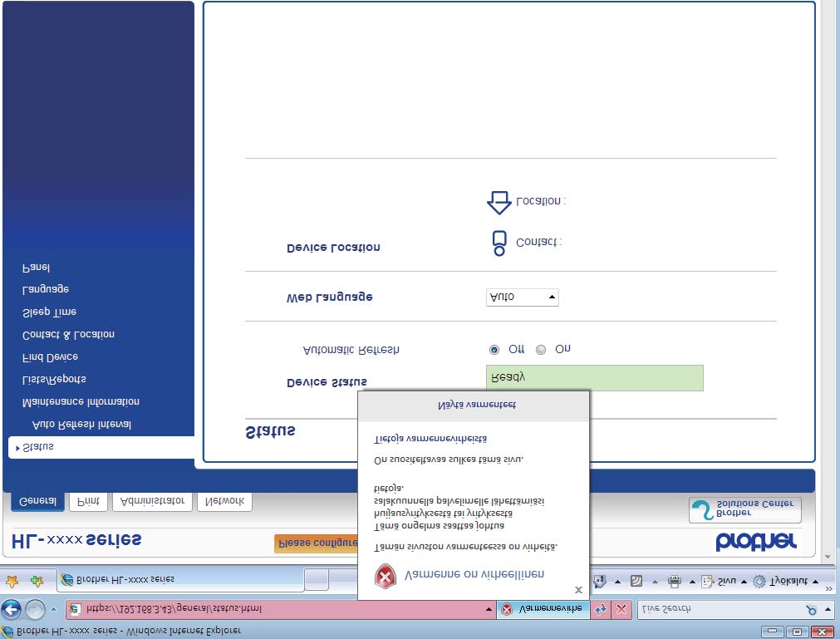Select the On radio for Automatic Refresh
This screenshot has height=639, width=840.
pos(541,350)
